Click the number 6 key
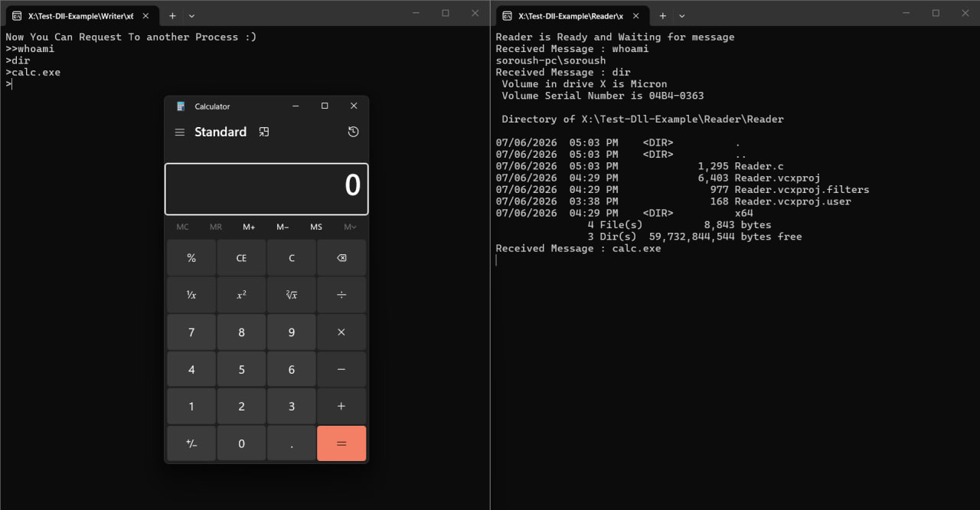Viewport: 980px width, 510px height. (292, 369)
